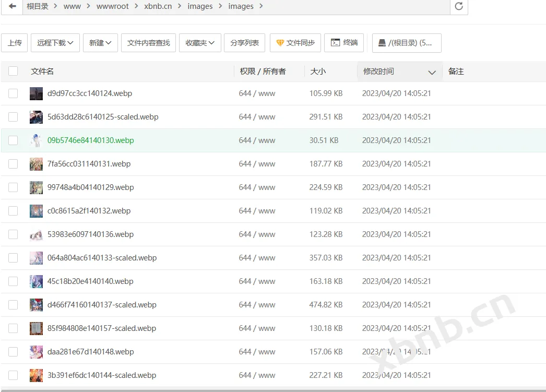Go to the first images breadcrumb folder
The image size is (546, 392).
200,6
